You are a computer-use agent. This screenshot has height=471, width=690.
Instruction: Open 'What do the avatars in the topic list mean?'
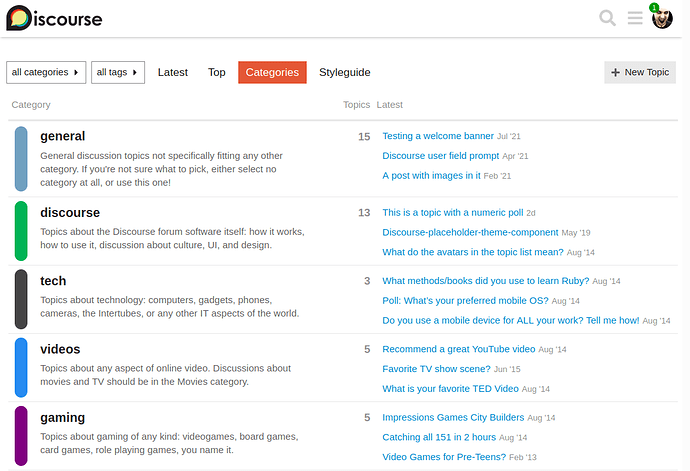tap(473, 252)
